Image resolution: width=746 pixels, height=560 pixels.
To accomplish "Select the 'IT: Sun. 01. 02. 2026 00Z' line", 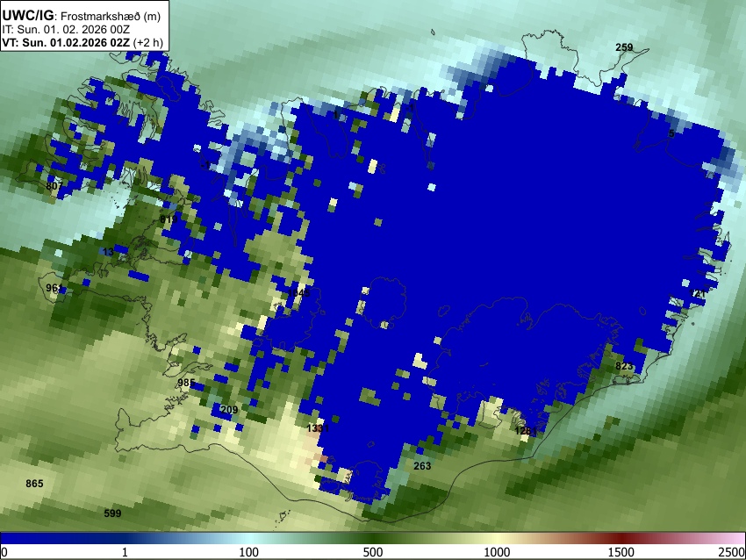I will point(66,30).
